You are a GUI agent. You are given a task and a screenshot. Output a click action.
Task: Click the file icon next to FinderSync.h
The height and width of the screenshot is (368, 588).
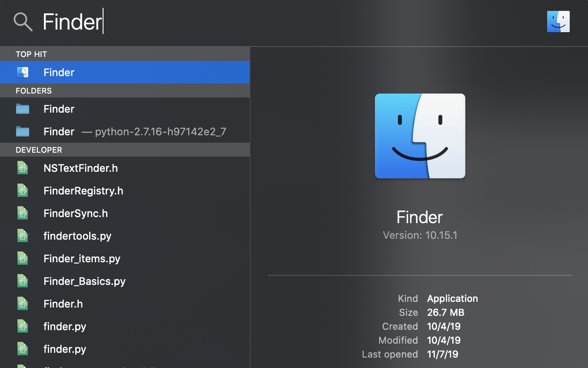coord(23,213)
